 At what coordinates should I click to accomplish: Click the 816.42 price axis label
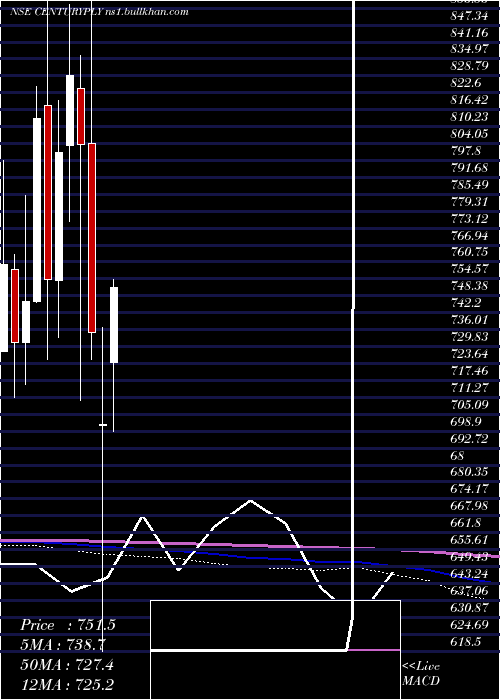[x=469, y=100]
